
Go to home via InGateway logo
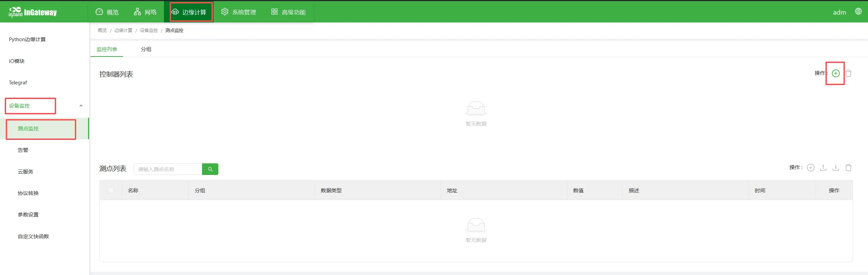click(x=33, y=12)
